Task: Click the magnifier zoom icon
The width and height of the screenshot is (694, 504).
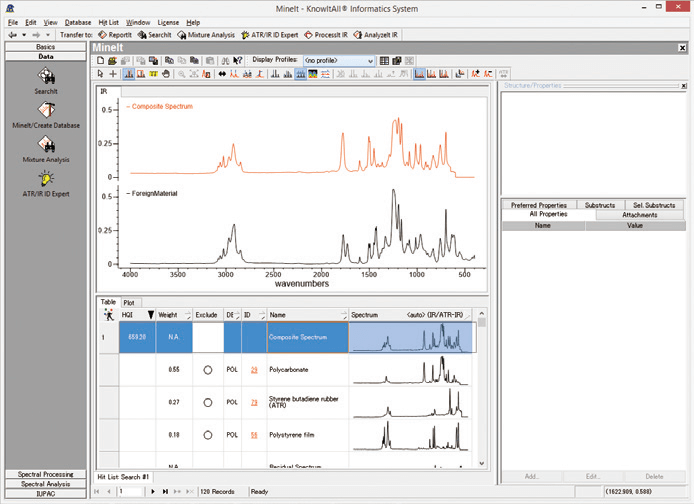Action: click(x=181, y=74)
